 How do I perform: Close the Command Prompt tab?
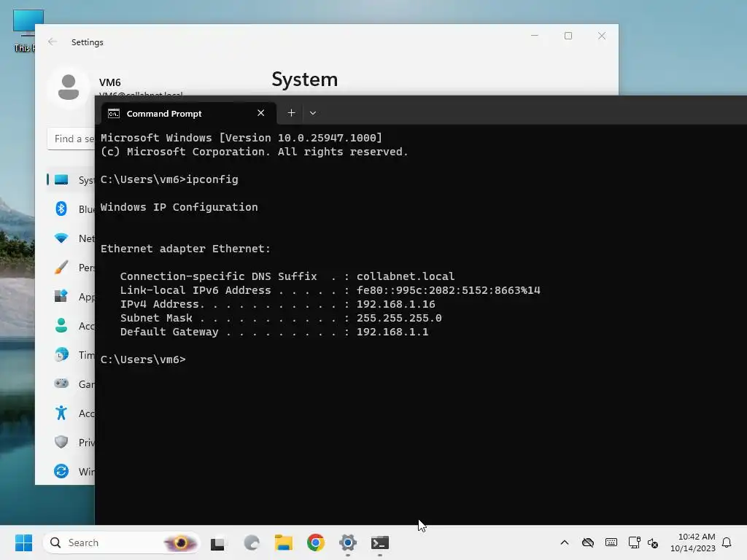tap(260, 113)
